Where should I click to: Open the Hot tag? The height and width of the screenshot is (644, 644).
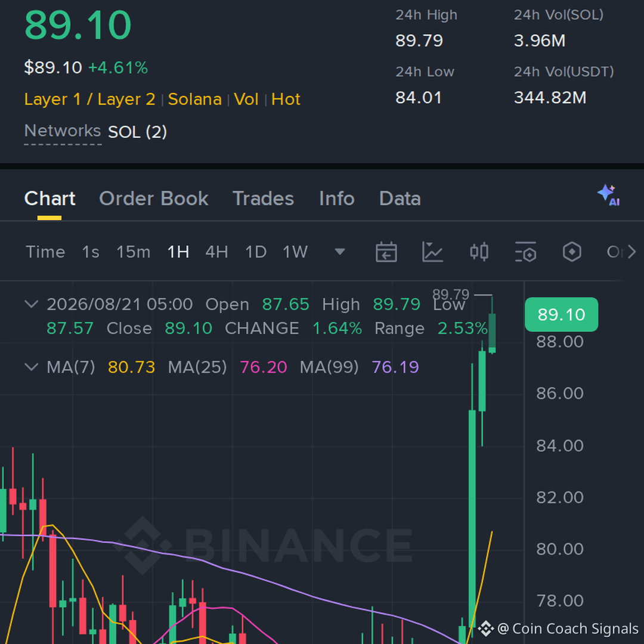coord(286,100)
